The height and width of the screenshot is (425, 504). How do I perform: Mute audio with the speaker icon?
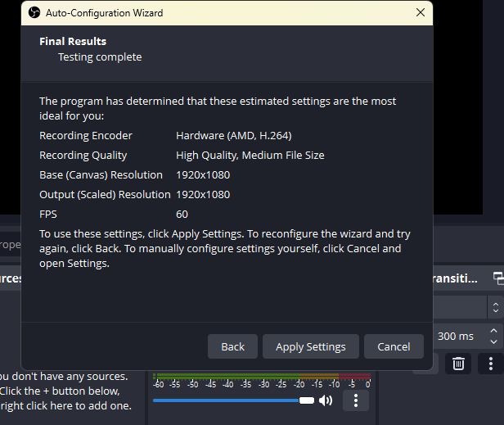click(x=326, y=400)
